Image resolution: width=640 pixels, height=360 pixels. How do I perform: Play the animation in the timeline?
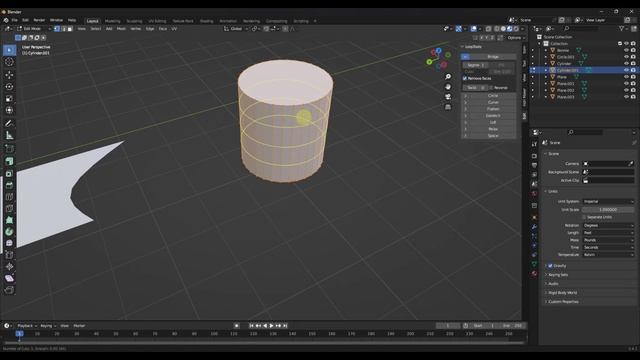[271, 326]
